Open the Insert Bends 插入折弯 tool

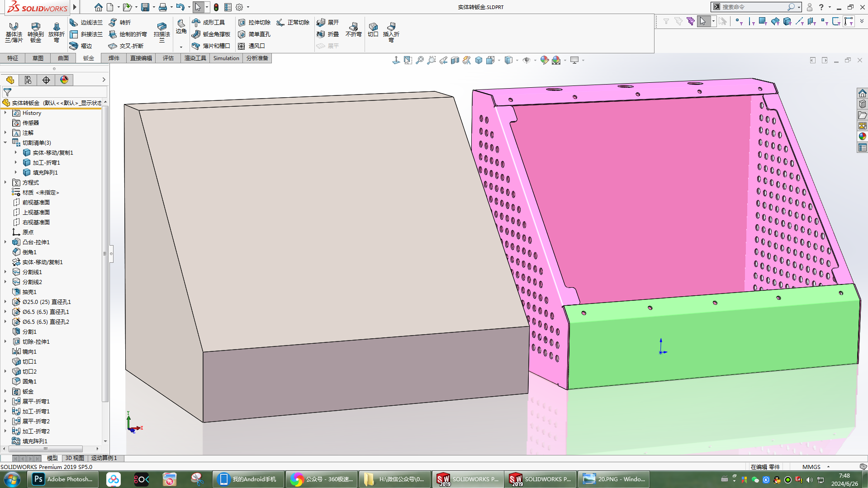click(x=391, y=32)
